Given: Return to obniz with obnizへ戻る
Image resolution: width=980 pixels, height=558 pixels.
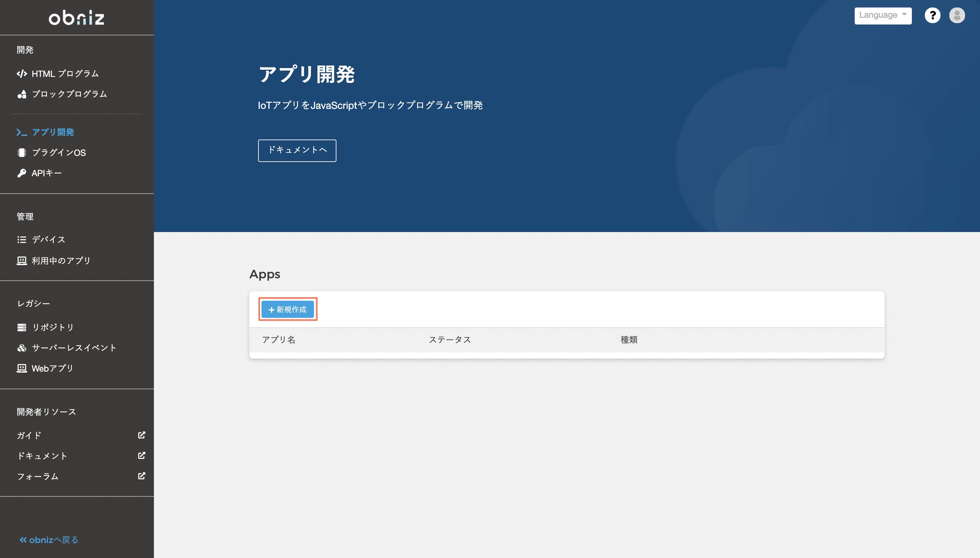Looking at the screenshot, I should point(48,540).
